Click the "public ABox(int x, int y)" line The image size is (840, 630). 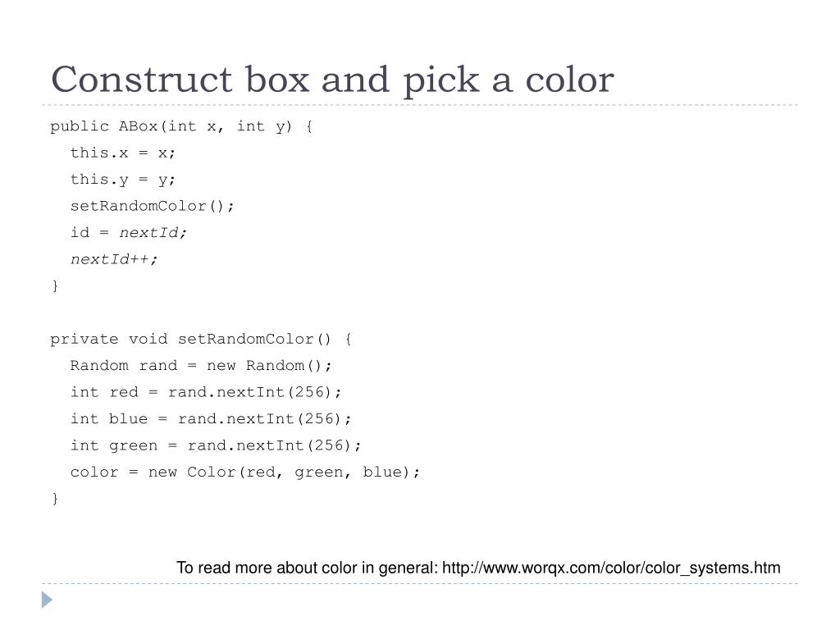click(181, 126)
